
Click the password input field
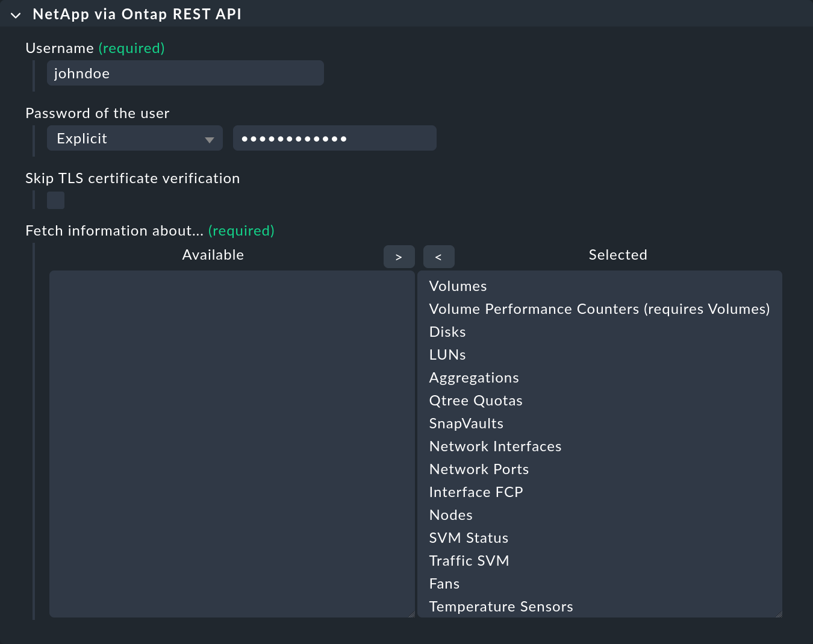(334, 139)
